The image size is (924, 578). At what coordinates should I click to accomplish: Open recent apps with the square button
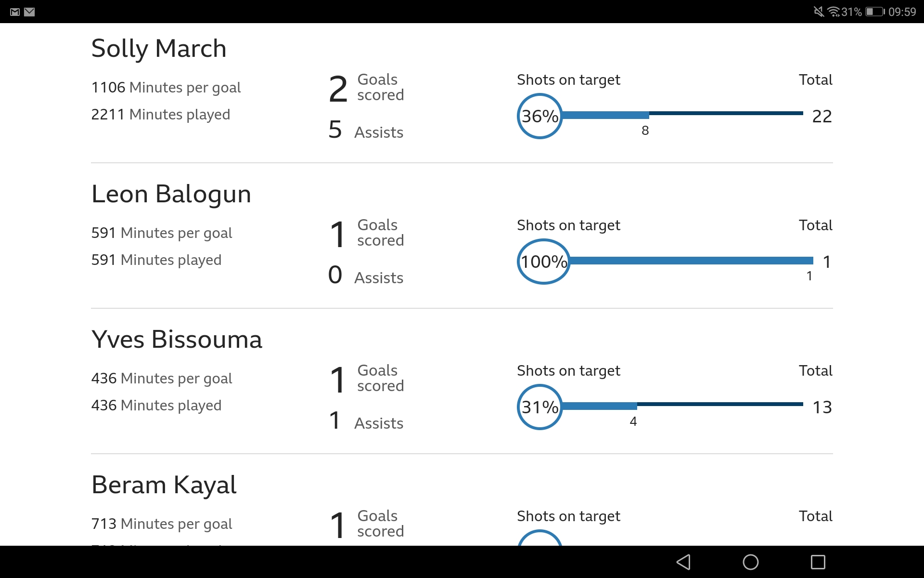tap(818, 562)
